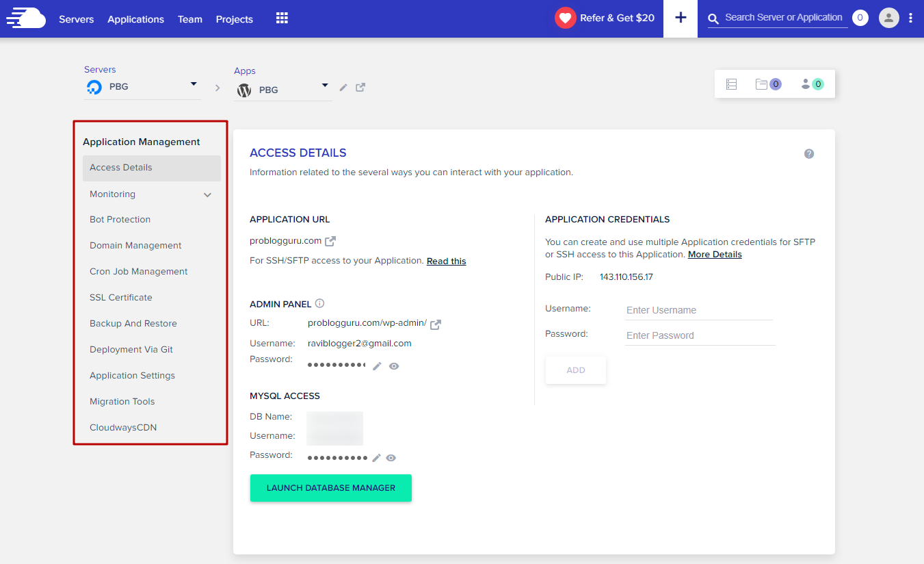Open the Servers PBG dropdown
Screen dimensions: 924x564
[x=194, y=86]
